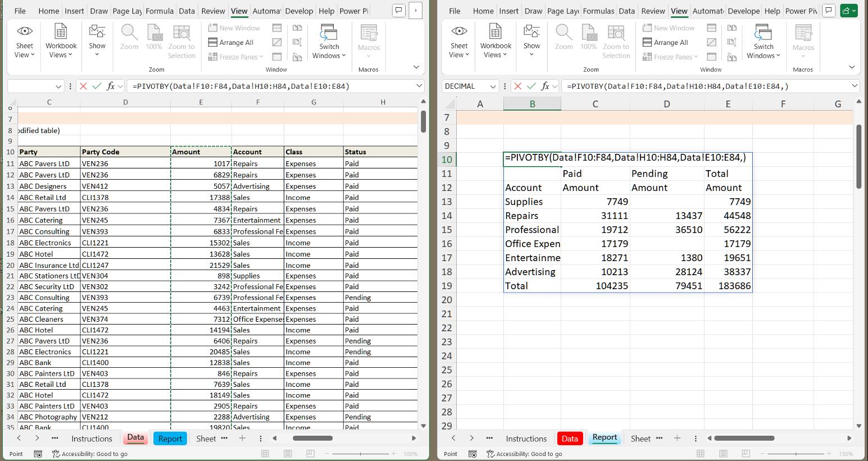The width and height of the screenshot is (868, 461).
Task: Select the Report sheet tab in left window
Action: (170, 439)
